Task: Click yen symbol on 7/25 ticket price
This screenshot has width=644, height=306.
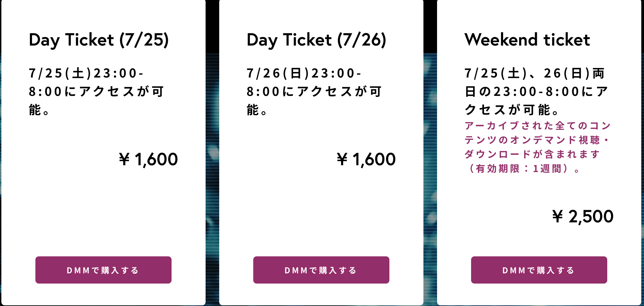Action: (x=124, y=159)
